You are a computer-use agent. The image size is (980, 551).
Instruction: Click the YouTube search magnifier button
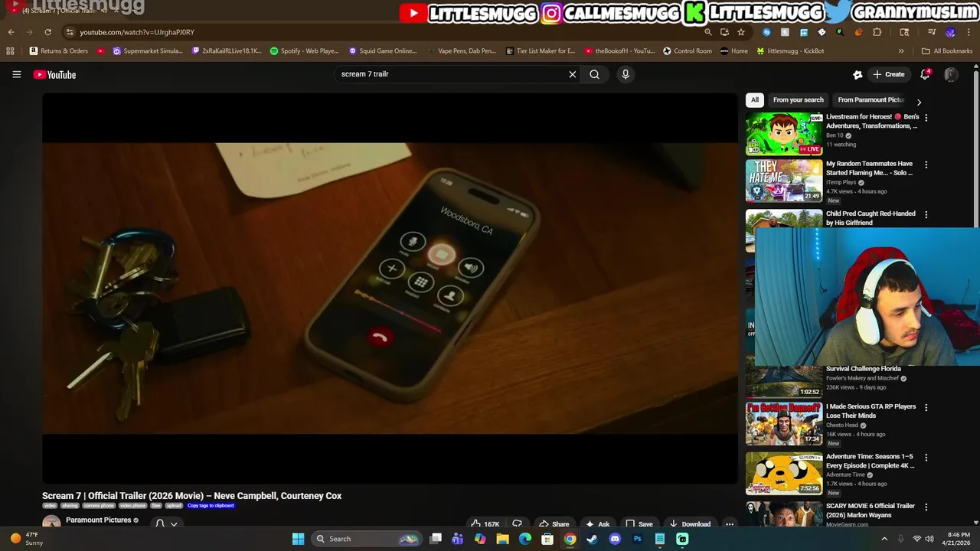click(x=594, y=74)
